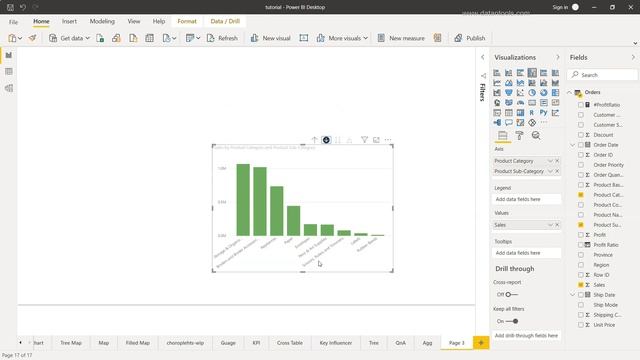Uncheck the Sales field checkbox
The image size is (640, 360).
[580, 285]
